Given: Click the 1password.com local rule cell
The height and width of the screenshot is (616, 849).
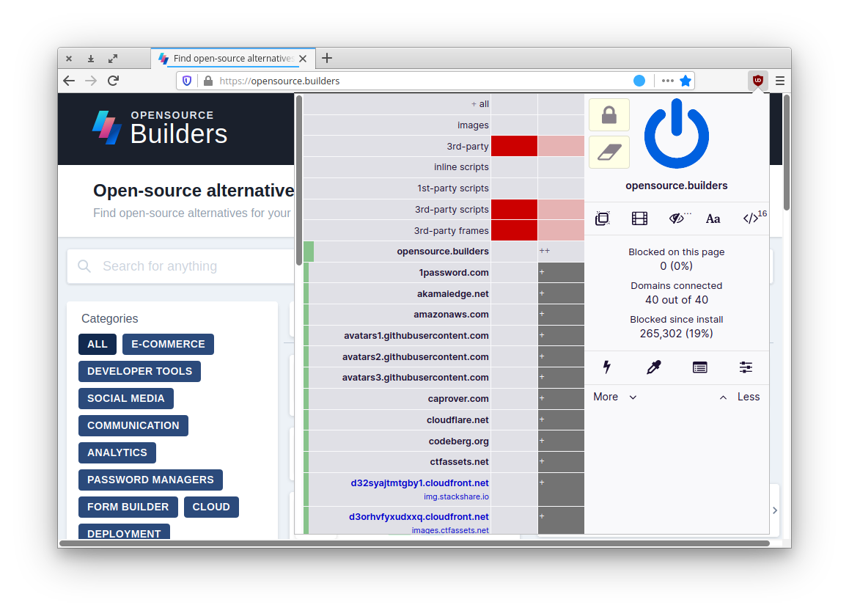Looking at the screenshot, I should click(x=561, y=273).
